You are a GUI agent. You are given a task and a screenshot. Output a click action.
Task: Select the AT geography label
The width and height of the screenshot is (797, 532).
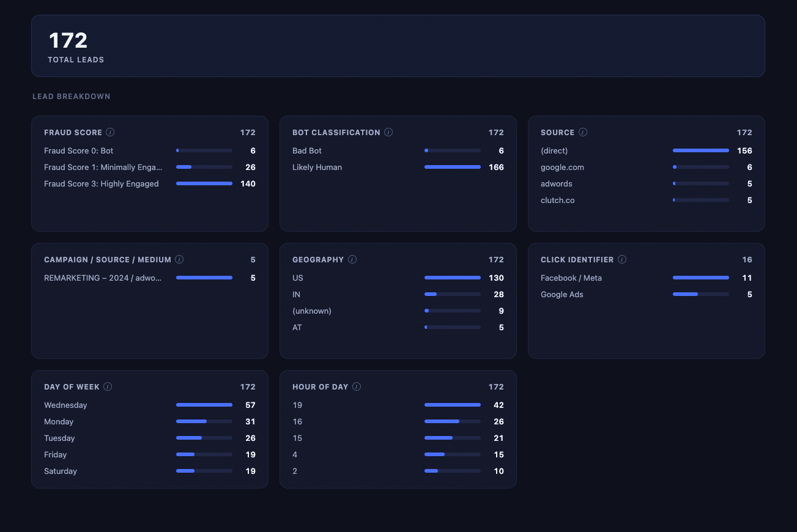[297, 327]
